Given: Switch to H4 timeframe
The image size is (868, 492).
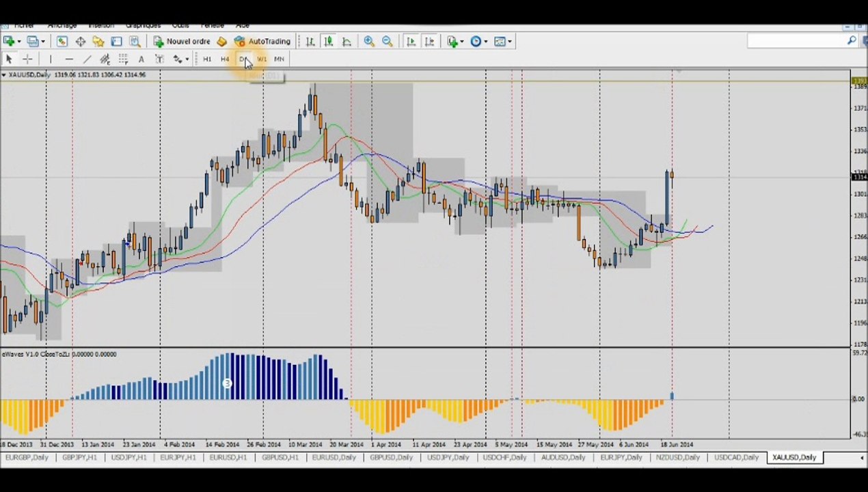Looking at the screenshot, I should pyautogui.click(x=225, y=59).
